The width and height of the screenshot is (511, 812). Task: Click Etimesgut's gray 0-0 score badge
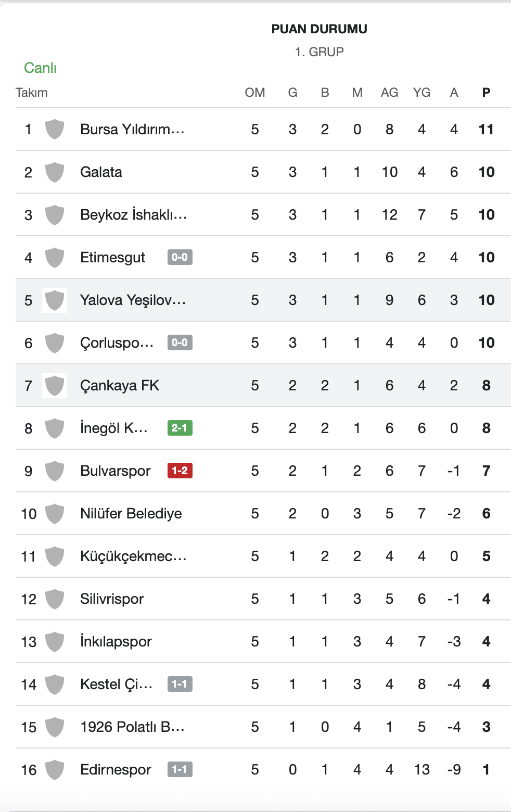180,257
